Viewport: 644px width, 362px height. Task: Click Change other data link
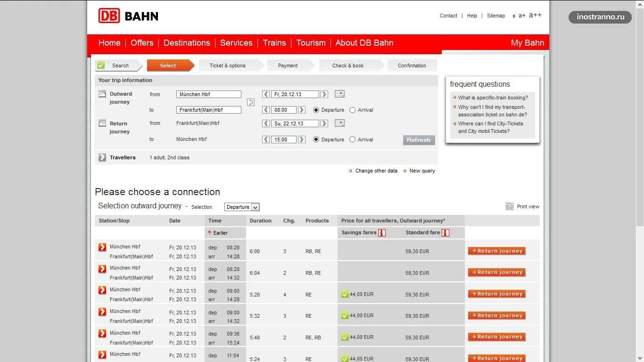click(376, 171)
